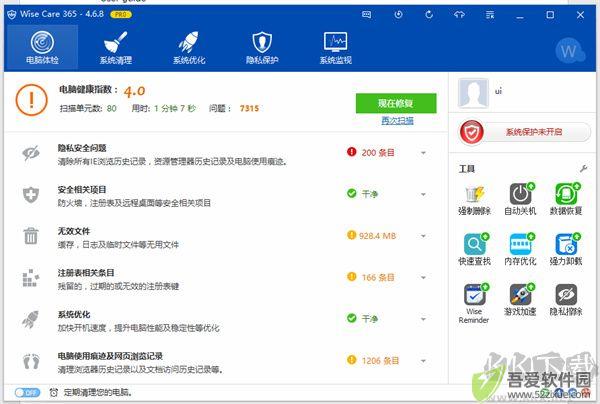
Task: Open the 快速查找 tool
Action: pos(474,250)
